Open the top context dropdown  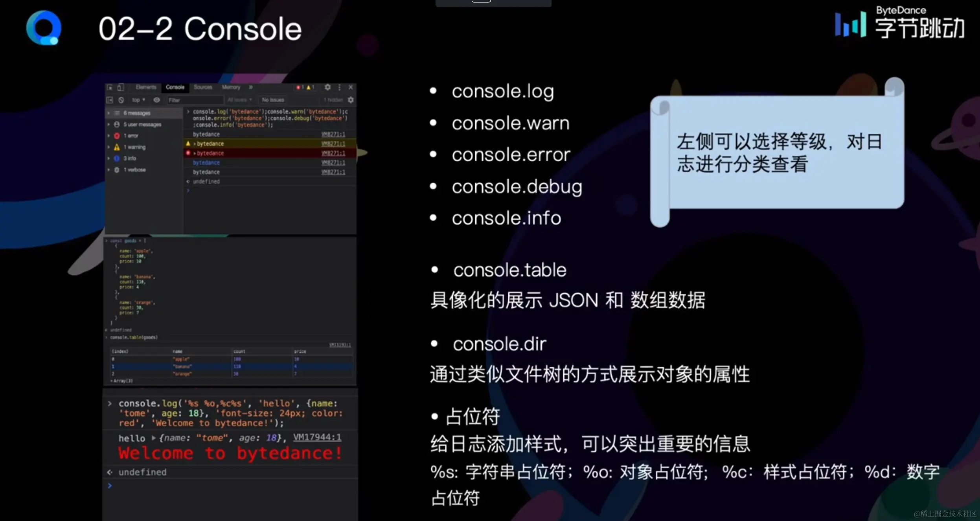(x=138, y=100)
